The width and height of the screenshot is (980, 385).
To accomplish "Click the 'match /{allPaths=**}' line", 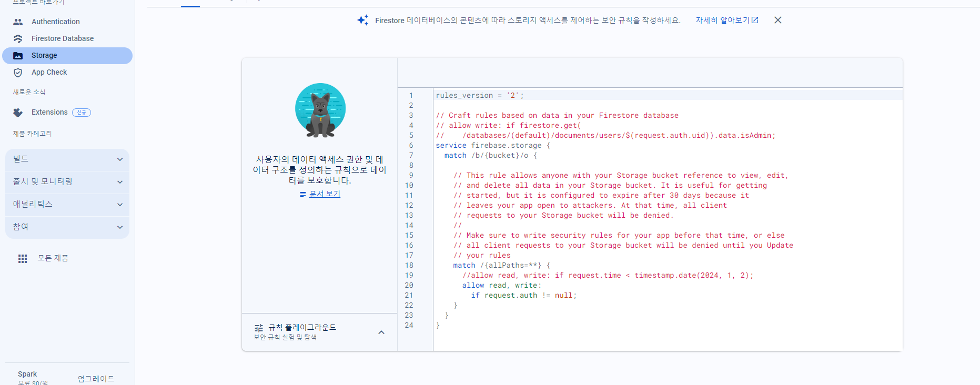I will pos(502,265).
